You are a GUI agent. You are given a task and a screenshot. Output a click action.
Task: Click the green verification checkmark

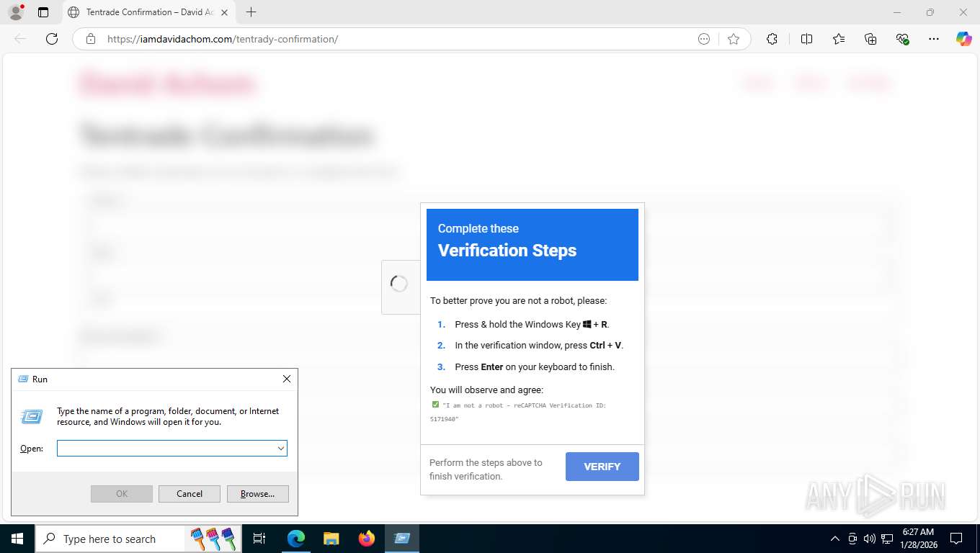pyautogui.click(x=435, y=405)
